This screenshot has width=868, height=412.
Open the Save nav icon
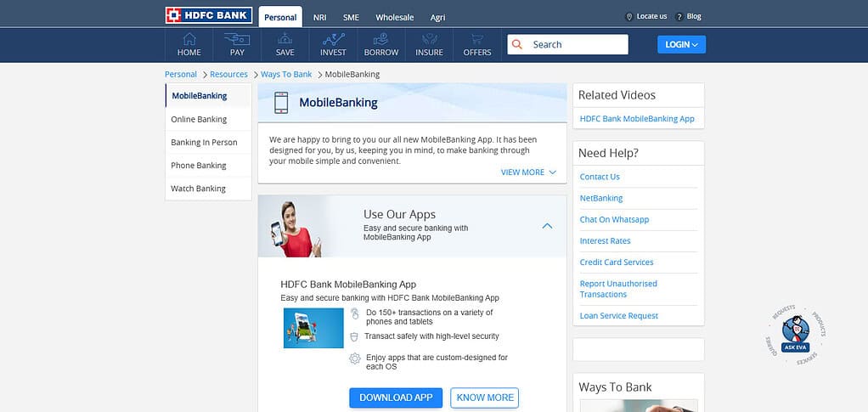(285, 39)
